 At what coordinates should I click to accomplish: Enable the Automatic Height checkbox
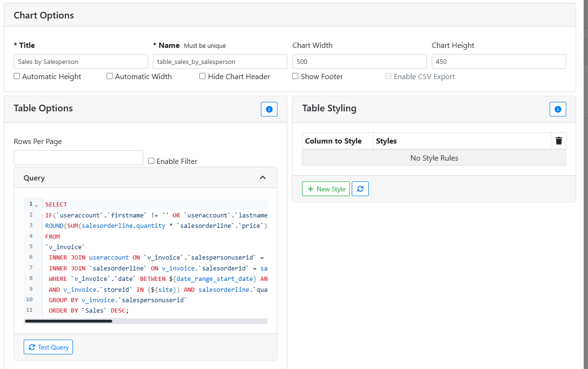tap(17, 76)
